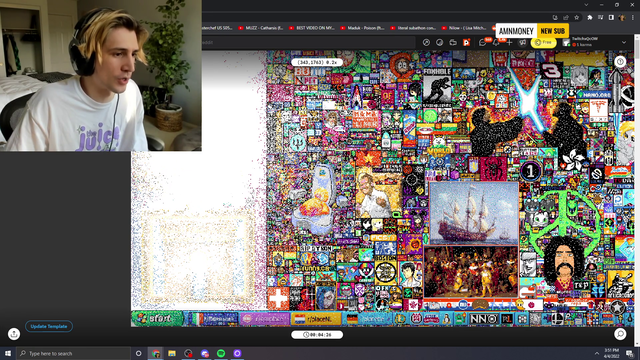Open BEST VIDEO ON MY bookmark

click(312, 28)
